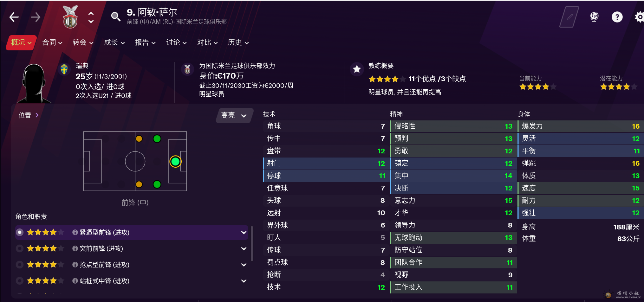This screenshot has height=302, width=644.
Task: Open the notes pencil card icon
Action: [x=569, y=17]
